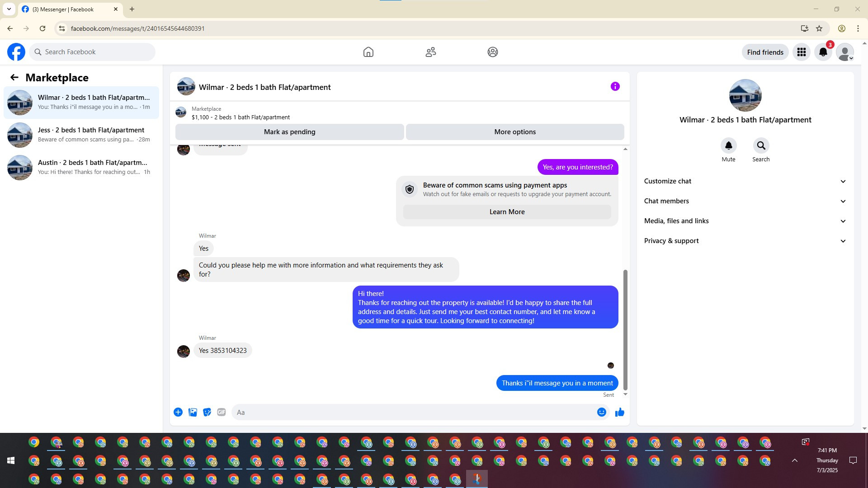This screenshot has height=488, width=868.
Task: Click the conversation information icon
Action: 615,86
